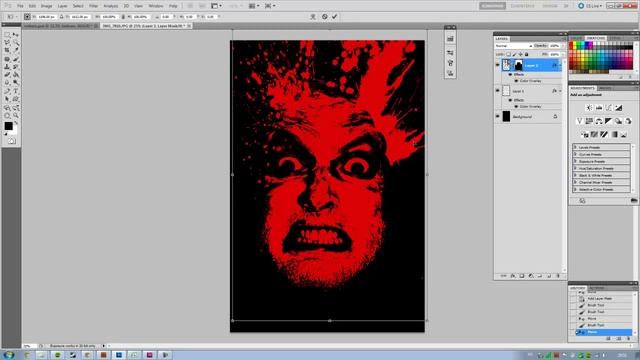Create new snapshot in History panel
The image size is (640, 360).
point(618,338)
